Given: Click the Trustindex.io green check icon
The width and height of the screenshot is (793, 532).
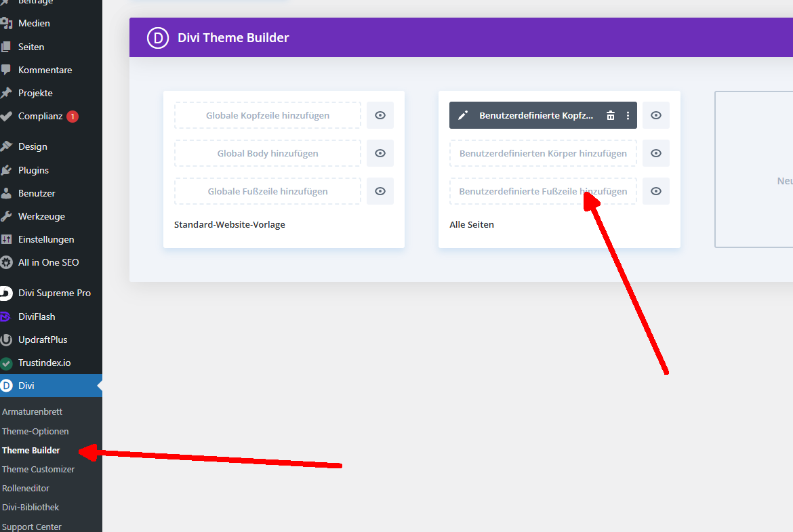Looking at the screenshot, I should click(x=6, y=363).
